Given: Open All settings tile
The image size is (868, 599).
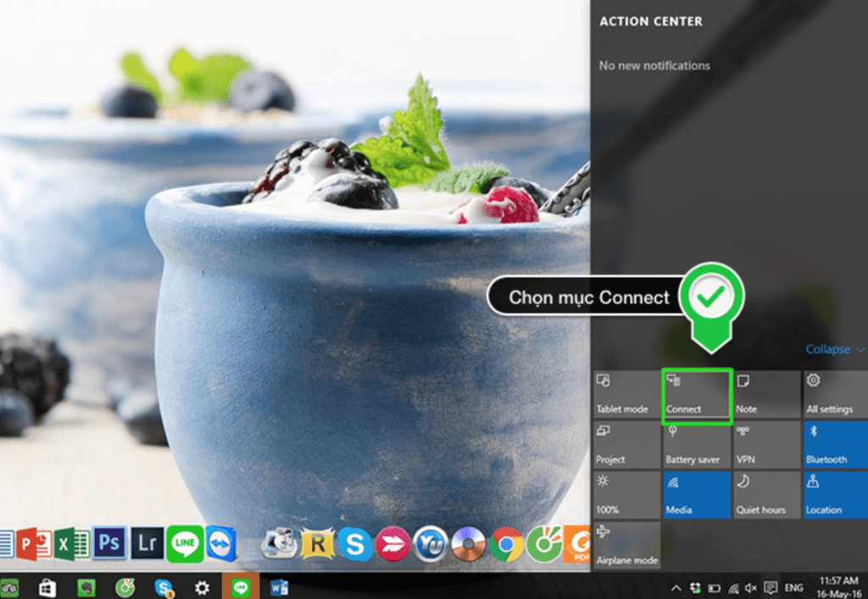Looking at the screenshot, I should [836, 394].
